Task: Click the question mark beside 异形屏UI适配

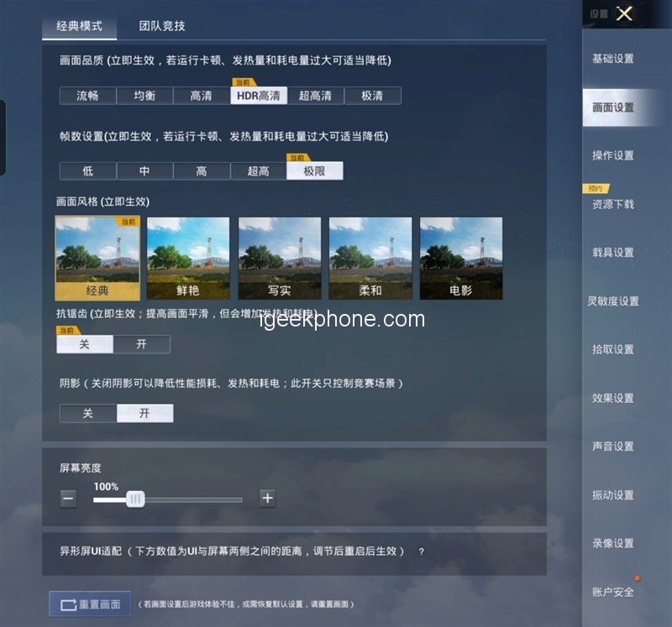Action: coord(421,551)
